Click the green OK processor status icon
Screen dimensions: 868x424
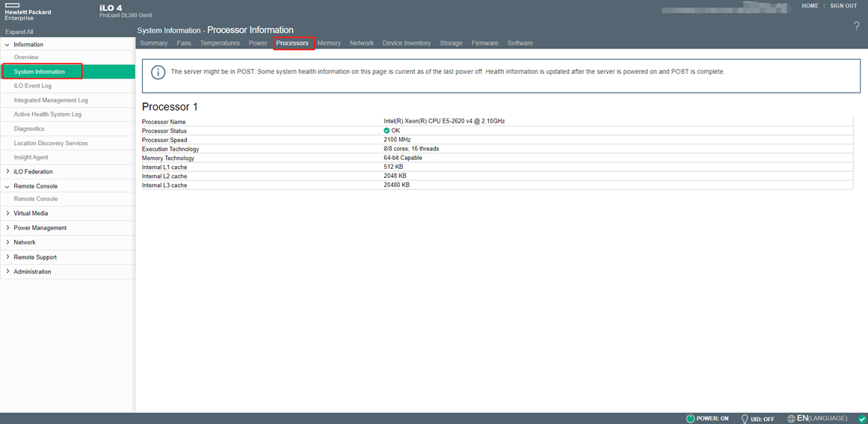[387, 131]
